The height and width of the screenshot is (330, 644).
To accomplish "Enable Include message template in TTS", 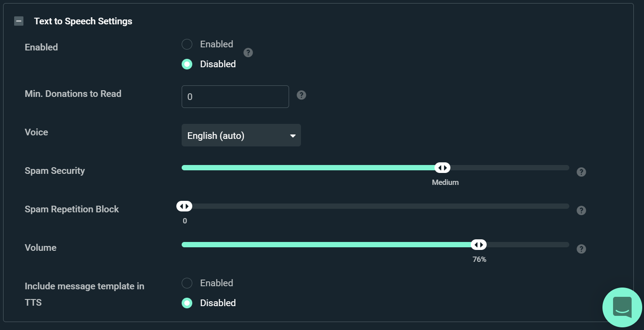I will [187, 283].
